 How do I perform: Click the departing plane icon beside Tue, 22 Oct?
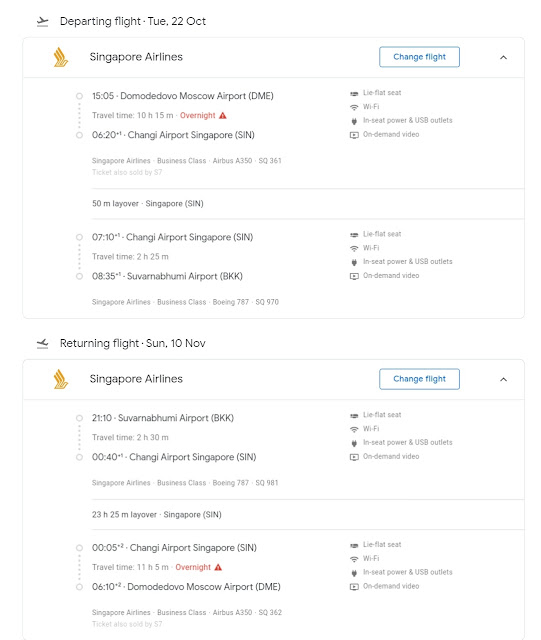pyautogui.click(x=42, y=22)
